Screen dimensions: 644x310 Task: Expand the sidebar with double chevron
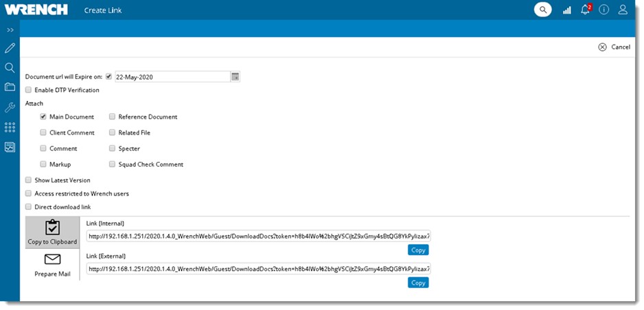[x=10, y=30]
